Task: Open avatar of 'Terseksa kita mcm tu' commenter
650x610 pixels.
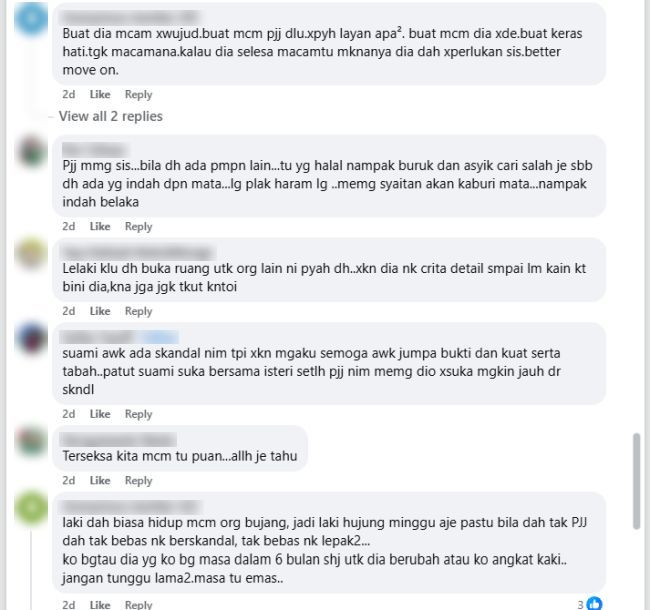Action: pos(31,441)
